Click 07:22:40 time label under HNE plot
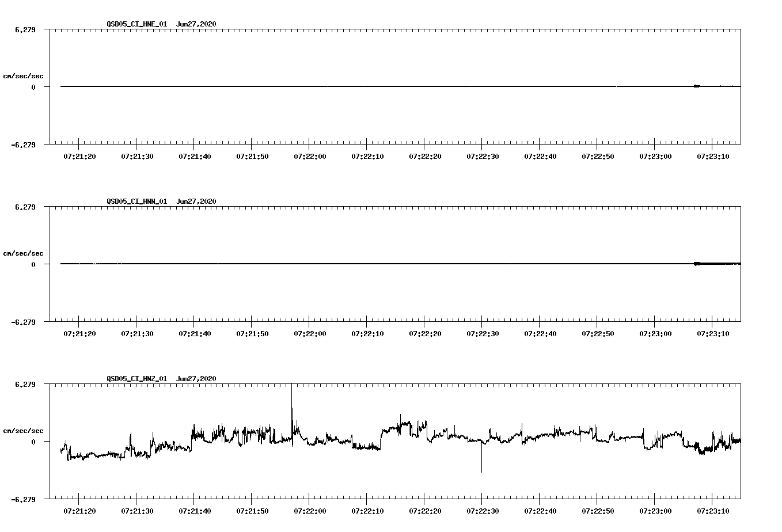 pyautogui.click(x=540, y=156)
